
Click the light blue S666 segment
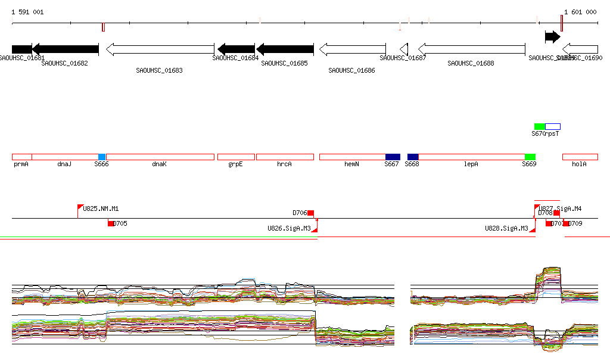(102, 157)
